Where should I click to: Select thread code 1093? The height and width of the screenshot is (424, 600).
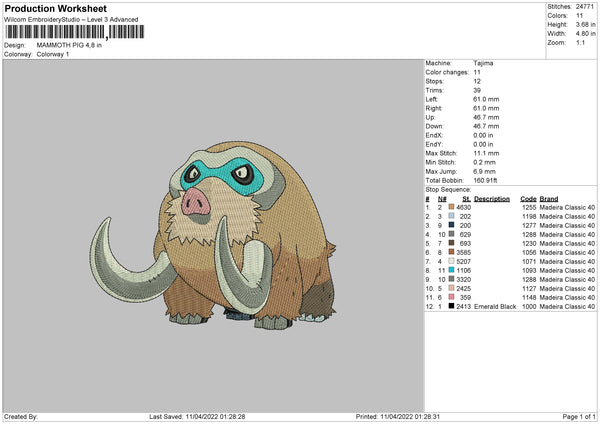click(x=529, y=271)
